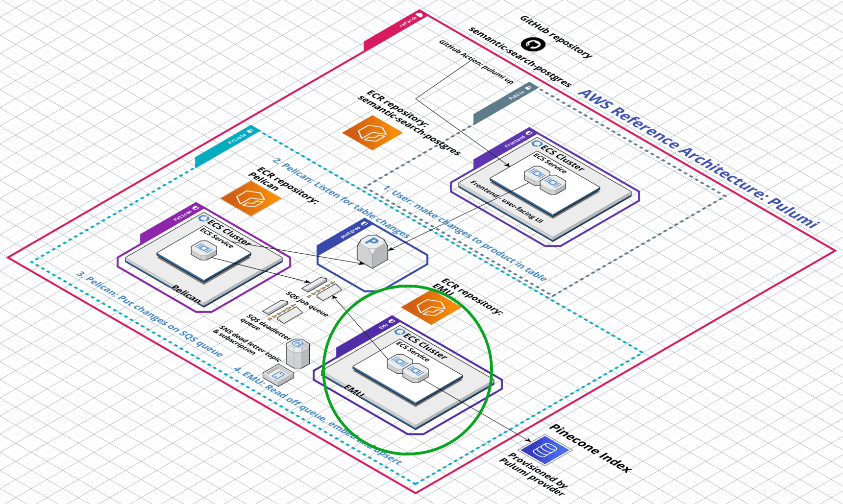The width and height of the screenshot is (843, 504).
Task: Click the Pelican cluster group tag
Action: (x=182, y=214)
